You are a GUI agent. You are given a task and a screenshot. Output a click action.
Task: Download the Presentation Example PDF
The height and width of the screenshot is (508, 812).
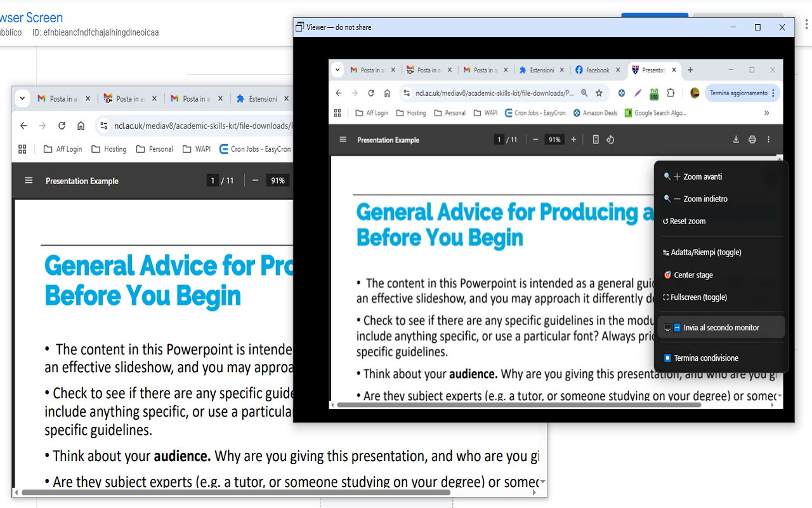pos(736,139)
